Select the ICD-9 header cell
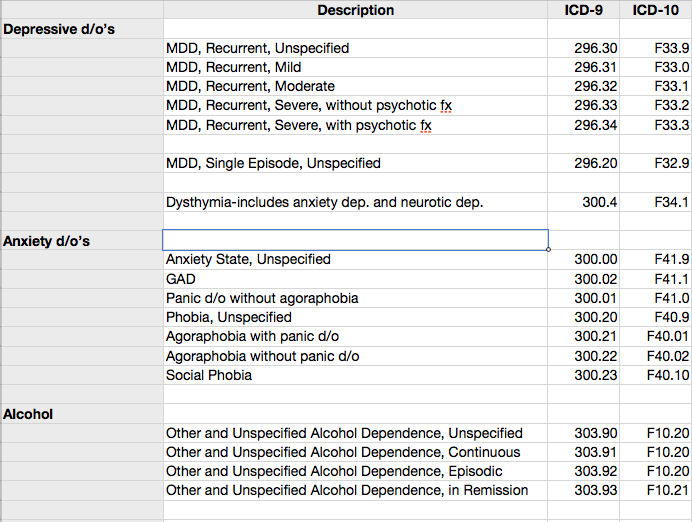Viewport: 692px width, 522px height. (x=583, y=10)
